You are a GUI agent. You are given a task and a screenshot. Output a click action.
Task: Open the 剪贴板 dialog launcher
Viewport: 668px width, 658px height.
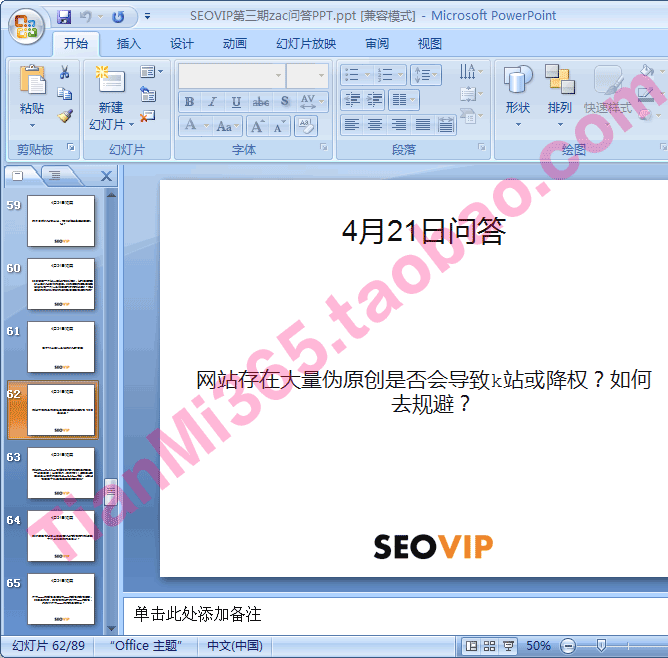71,147
